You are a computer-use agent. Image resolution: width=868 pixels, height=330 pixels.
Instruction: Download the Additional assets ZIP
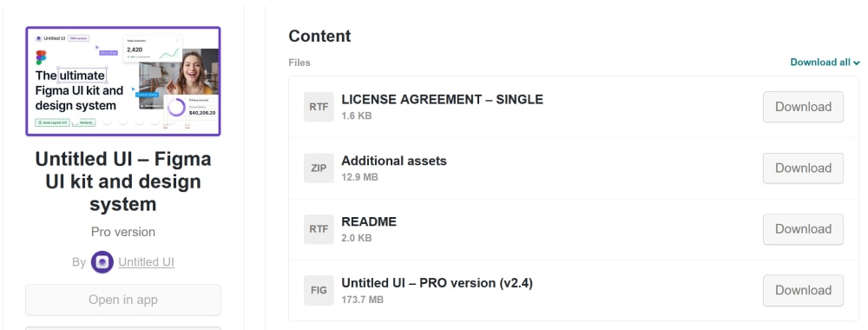[803, 168]
